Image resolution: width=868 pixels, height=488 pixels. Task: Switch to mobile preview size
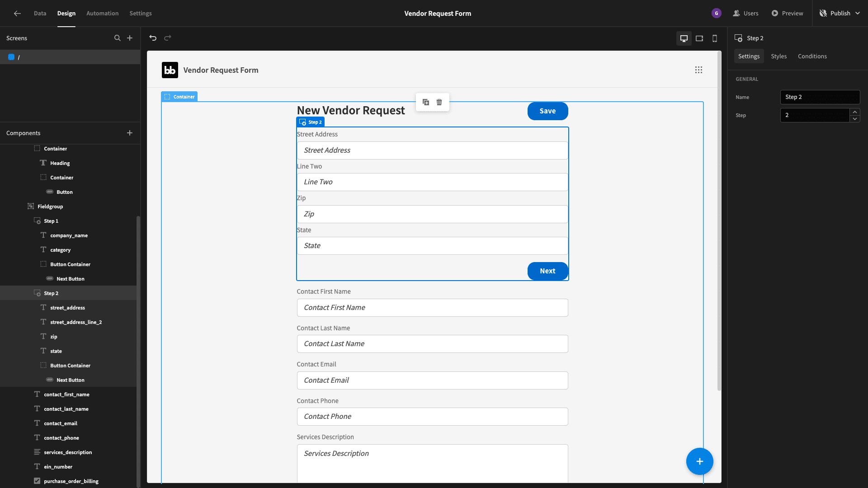coord(715,38)
